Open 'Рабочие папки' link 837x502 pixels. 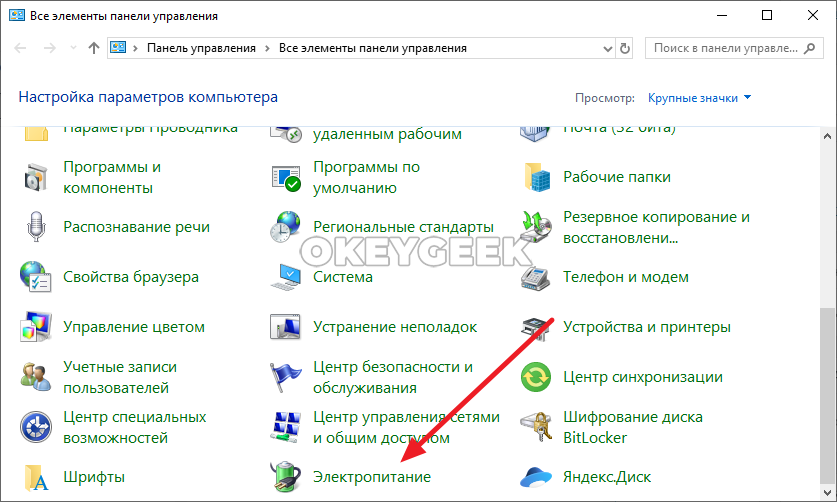tap(617, 177)
